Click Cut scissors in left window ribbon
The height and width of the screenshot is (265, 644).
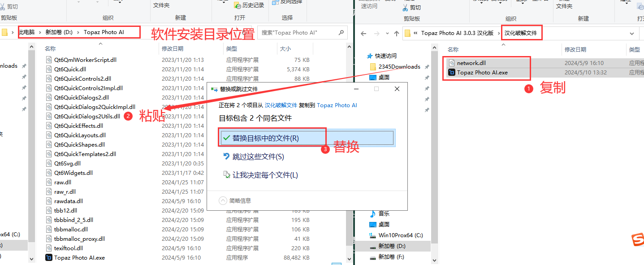coord(3,7)
